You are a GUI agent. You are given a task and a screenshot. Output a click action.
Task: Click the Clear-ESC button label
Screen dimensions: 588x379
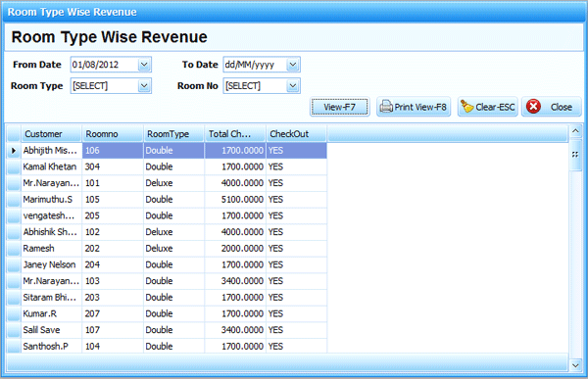(x=495, y=107)
